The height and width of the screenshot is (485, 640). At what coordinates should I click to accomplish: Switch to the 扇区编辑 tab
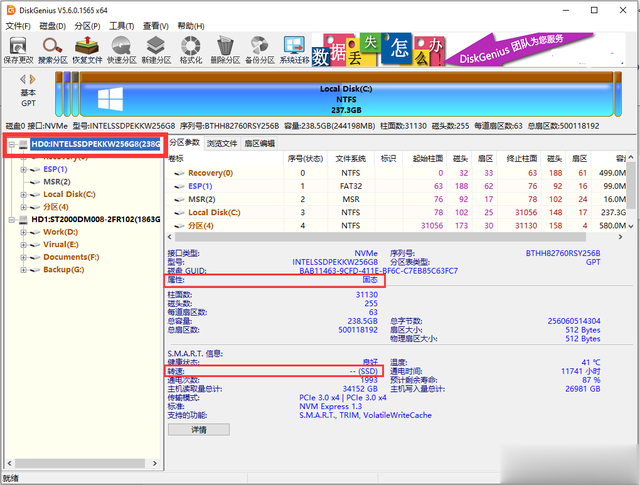[x=259, y=143]
